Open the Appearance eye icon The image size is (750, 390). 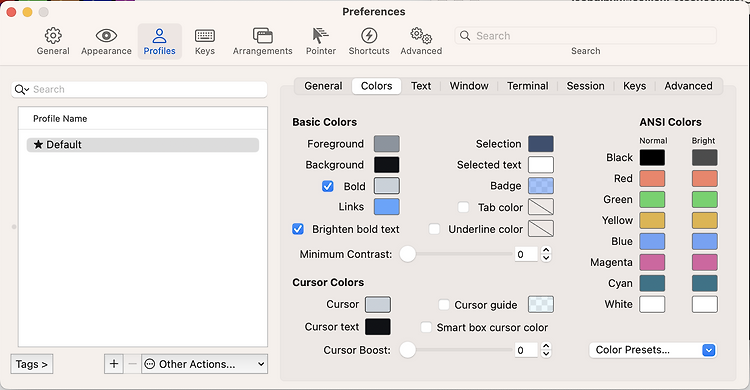coord(106,36)
